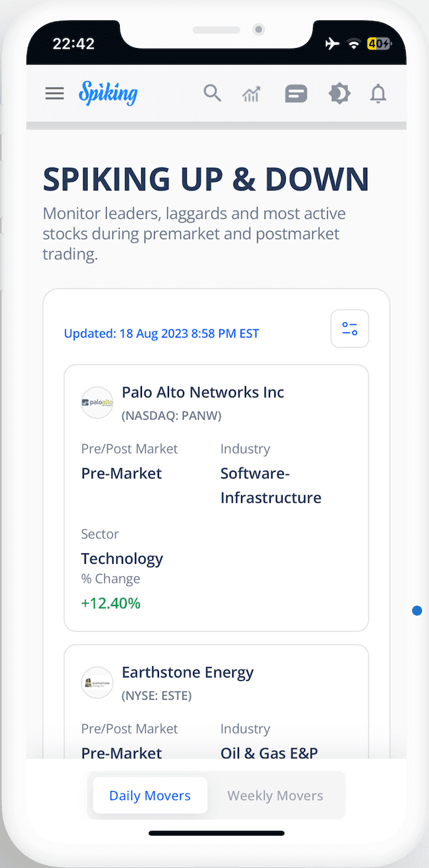Open Palo Alto Networks Inc stock title
Viewport: 429px width, 868px height.
pyautogui.click(x=203, y=392)
